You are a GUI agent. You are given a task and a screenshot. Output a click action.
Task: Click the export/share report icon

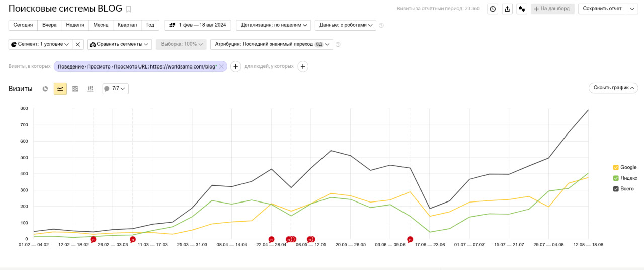tap(507, 9)
